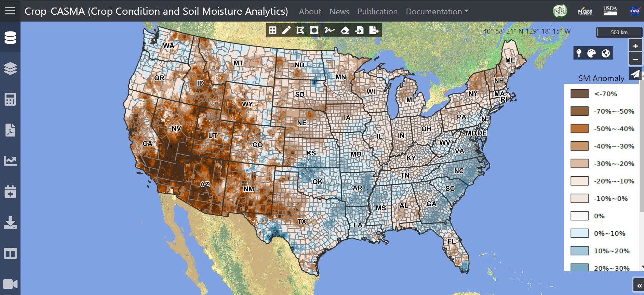The width and height of the screenshot is (644, 295).
Task: Click the paper plane icon
Action: point(635,74)
